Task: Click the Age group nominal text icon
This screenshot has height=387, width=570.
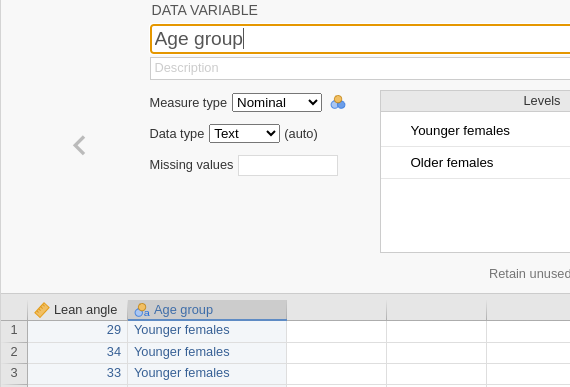Action: click(142, 310)
